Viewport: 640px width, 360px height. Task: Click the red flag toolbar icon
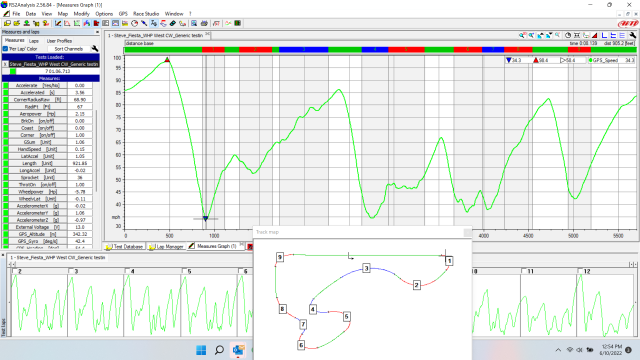point(96,23)
